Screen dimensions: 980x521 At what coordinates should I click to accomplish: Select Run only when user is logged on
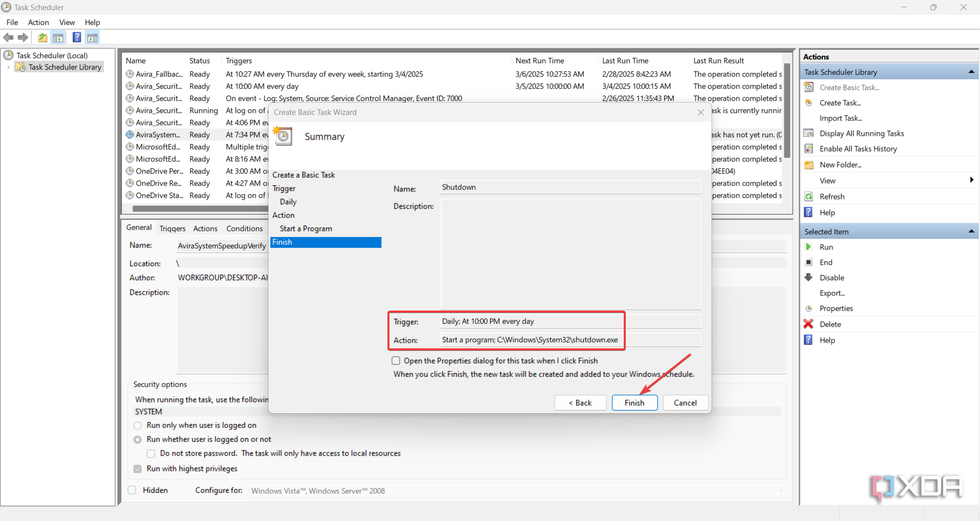point(138,425)
